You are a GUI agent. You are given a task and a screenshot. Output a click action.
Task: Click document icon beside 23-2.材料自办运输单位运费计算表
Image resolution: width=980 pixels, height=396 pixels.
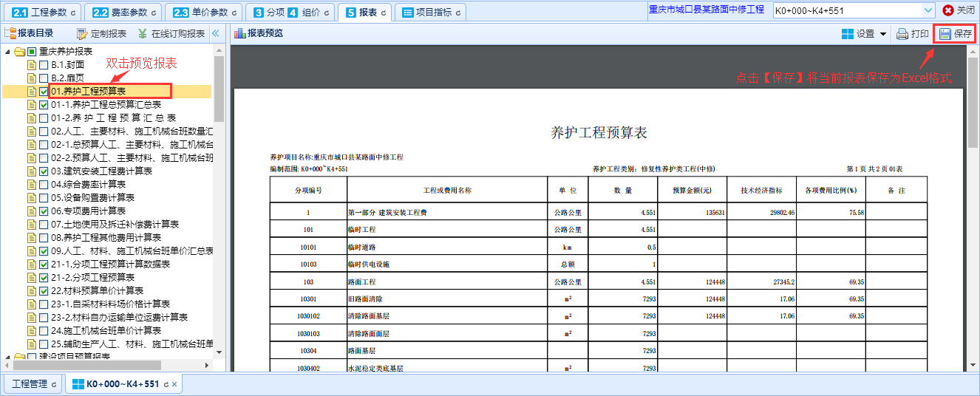[x=32, y=318]
